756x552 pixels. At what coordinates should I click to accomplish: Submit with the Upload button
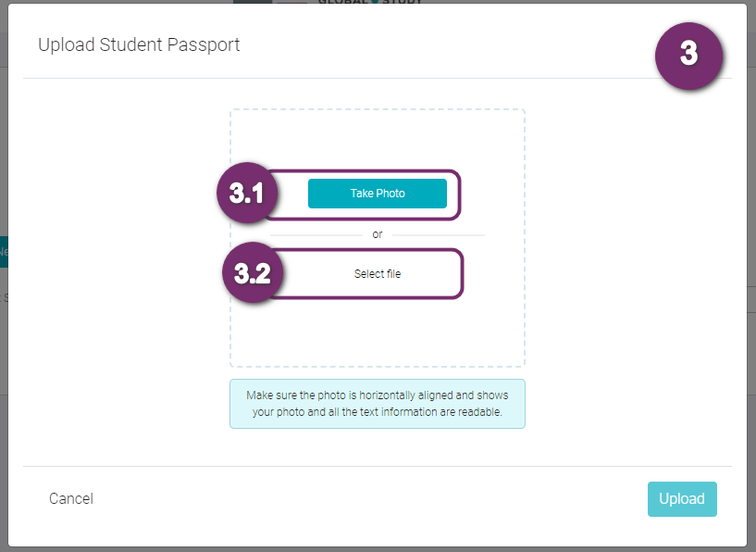tap(682, 499)
